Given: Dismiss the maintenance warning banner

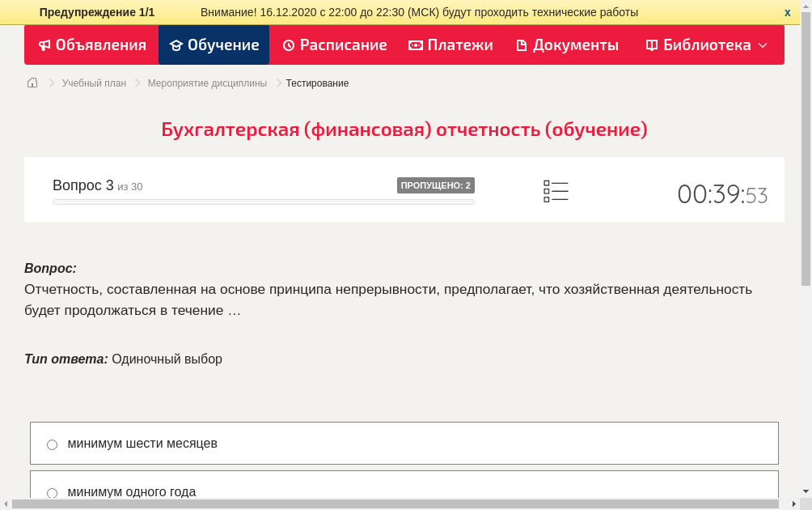Looking at the screenshot, I should [x=787, y=12].
